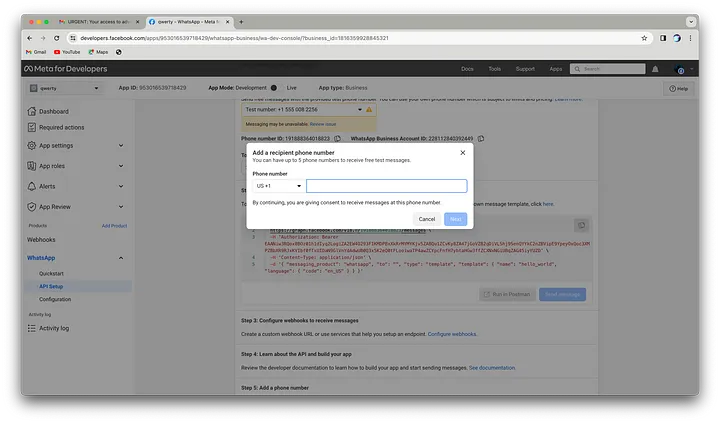The width and height of the screenshot is (720, 423).
Task: Click the Add Product link
Action: 114,226
